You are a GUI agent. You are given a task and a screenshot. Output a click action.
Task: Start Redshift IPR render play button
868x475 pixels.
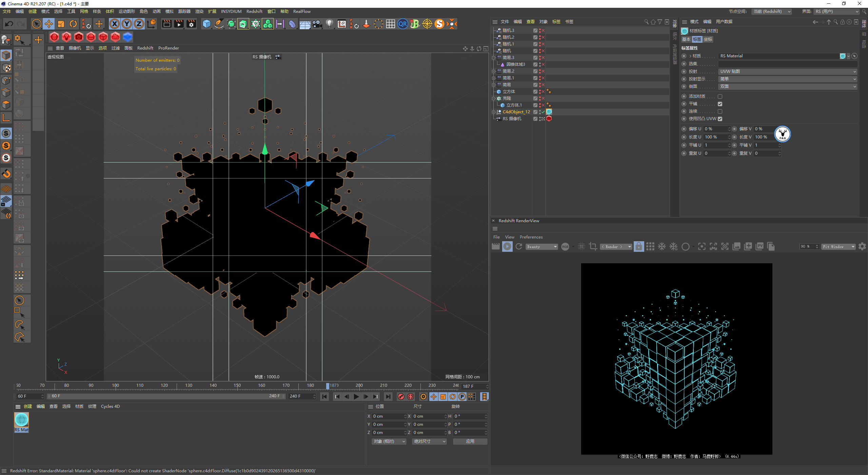[507, 246]
